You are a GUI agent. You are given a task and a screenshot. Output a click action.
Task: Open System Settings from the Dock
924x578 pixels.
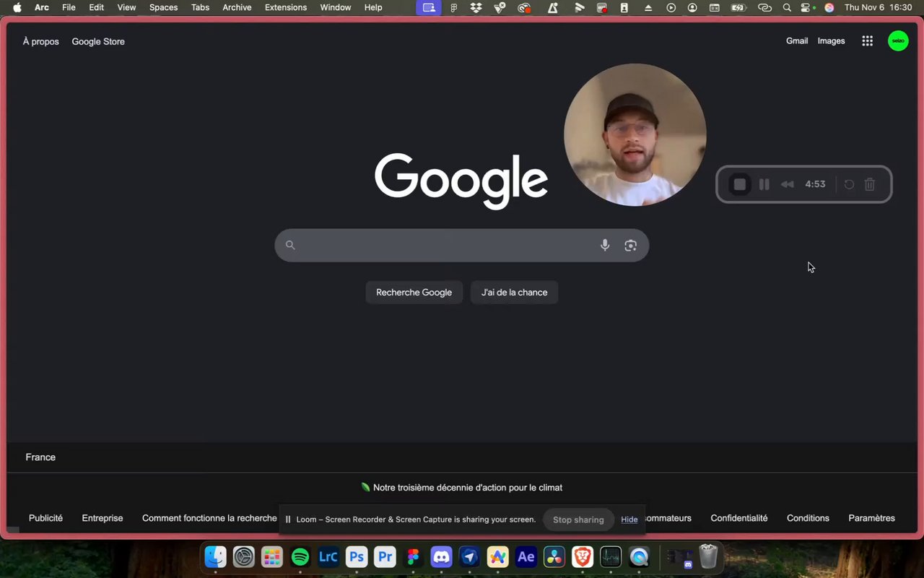click(x=244, y=556)
